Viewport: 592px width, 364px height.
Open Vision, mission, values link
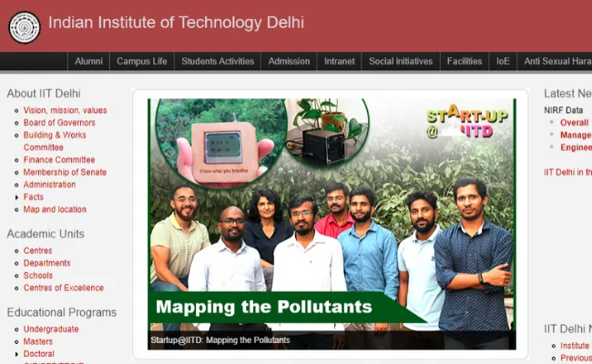pos(65,110)
